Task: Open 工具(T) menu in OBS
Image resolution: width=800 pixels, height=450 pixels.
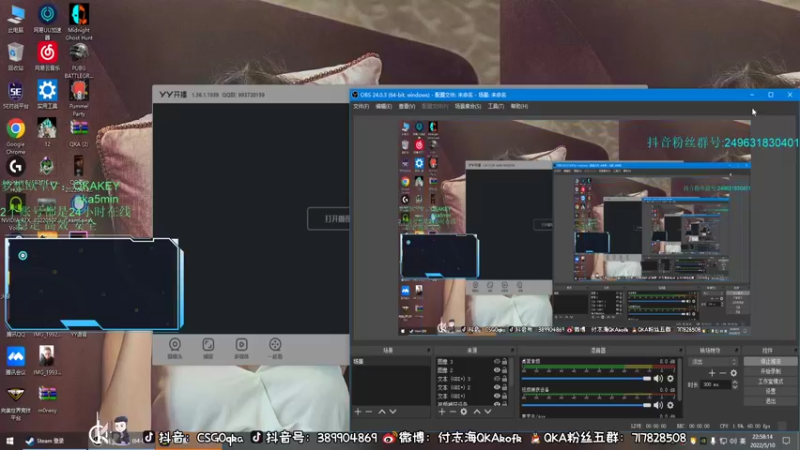Action: (x=495, y=106)
